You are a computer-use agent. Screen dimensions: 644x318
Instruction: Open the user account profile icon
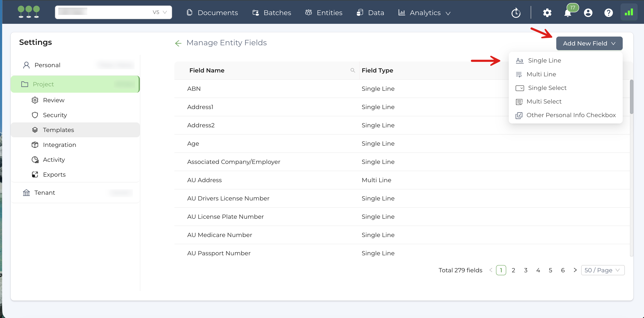(x=588, y=13)
